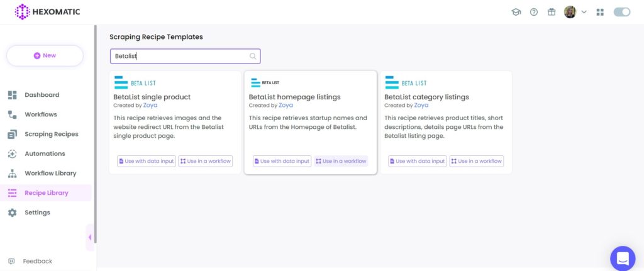Click the help question mark icon

coord(534,12)
